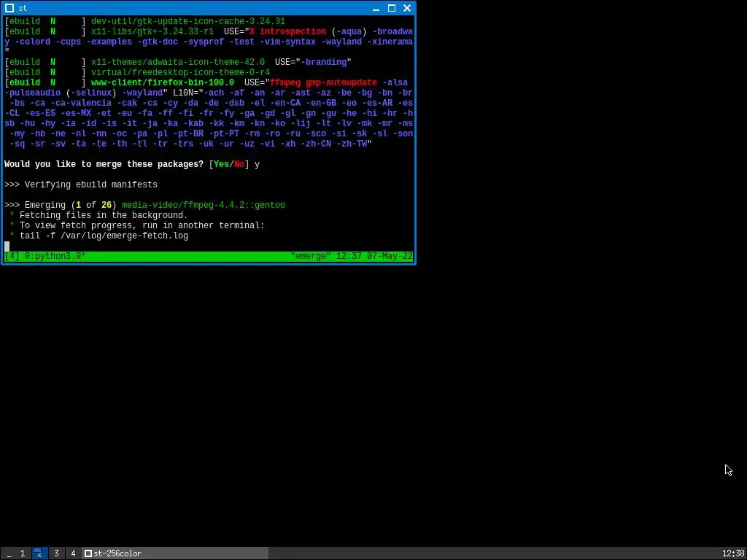Switch to workspace 1 in the taskbar
This screenshot has width=747, height=560.
point(23,553)
